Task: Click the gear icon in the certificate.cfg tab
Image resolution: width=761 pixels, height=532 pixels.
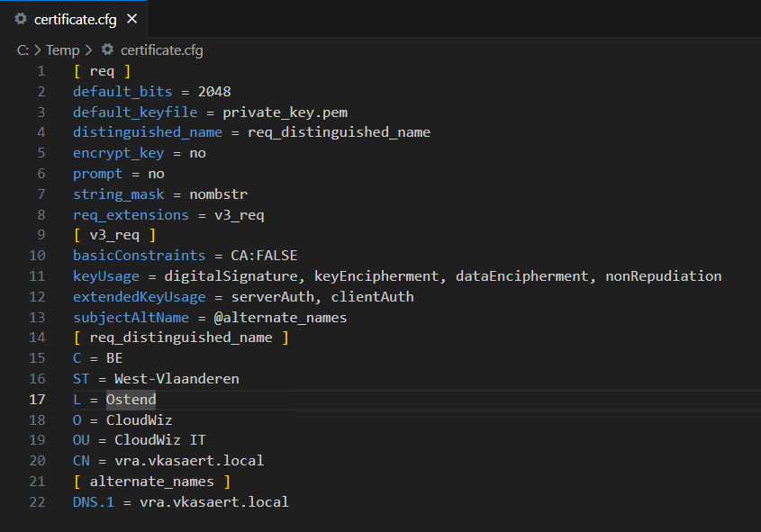Action: [x=21, y=19]
